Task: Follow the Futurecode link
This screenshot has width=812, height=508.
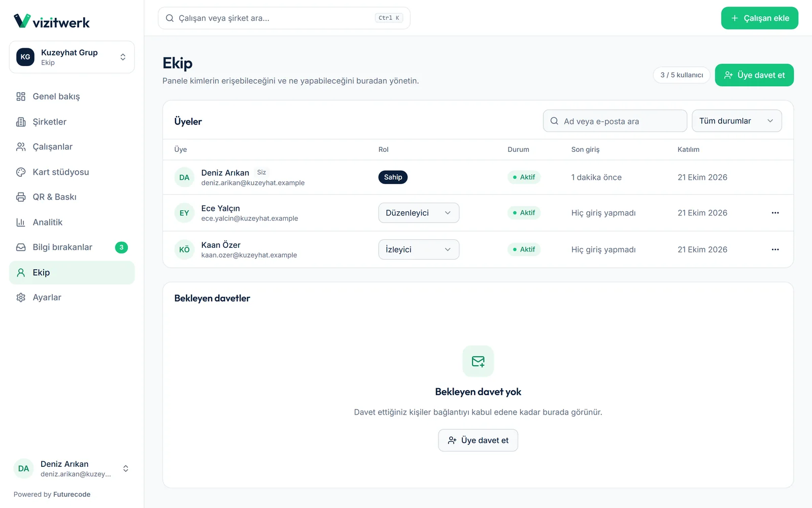Action: click(x=72, y=494)
